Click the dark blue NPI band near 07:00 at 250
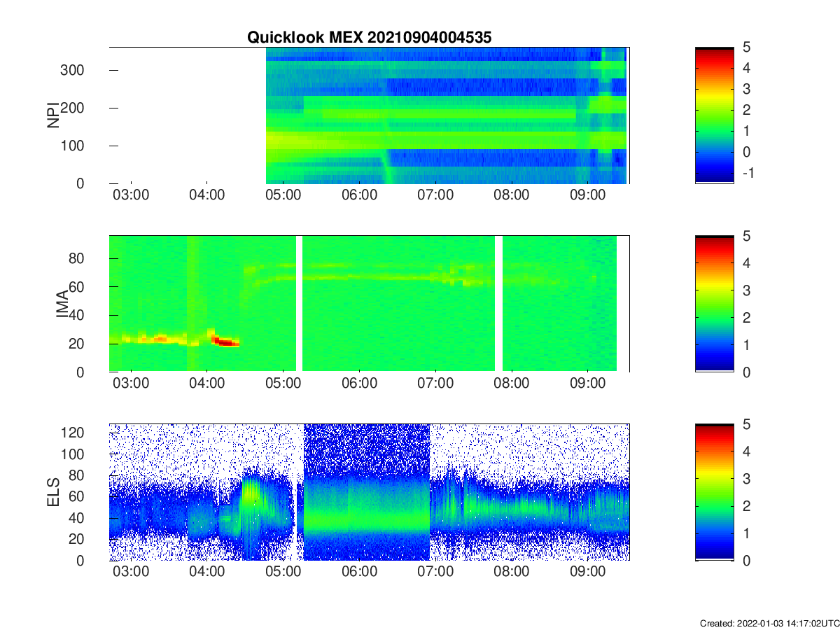This screenshot has width=840, height=630. pos(482,87)
